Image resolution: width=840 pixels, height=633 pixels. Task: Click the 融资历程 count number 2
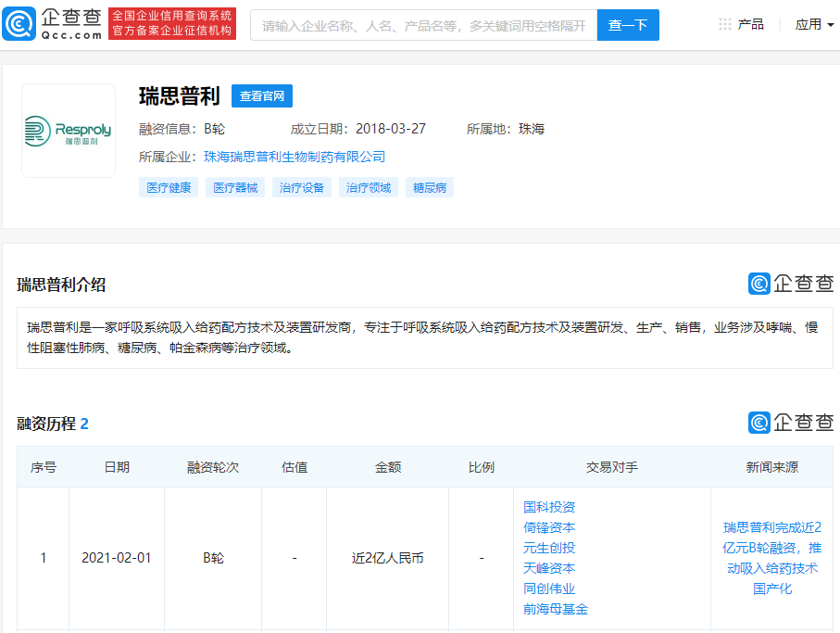84,424
